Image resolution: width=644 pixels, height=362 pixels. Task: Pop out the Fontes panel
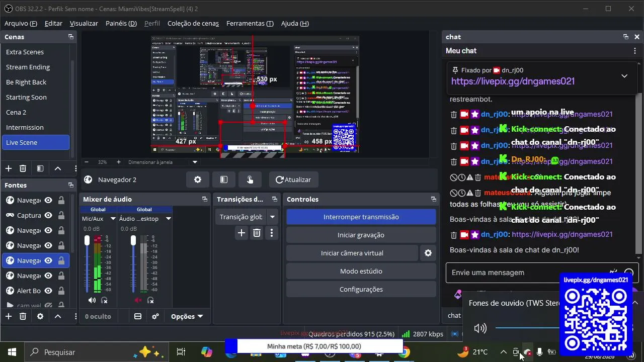click(70, 185)
